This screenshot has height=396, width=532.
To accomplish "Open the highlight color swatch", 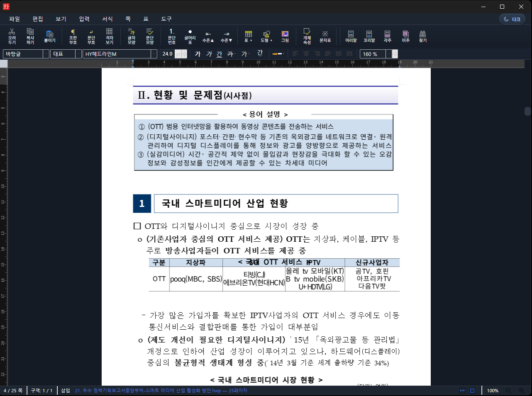I will click(278, 54).
